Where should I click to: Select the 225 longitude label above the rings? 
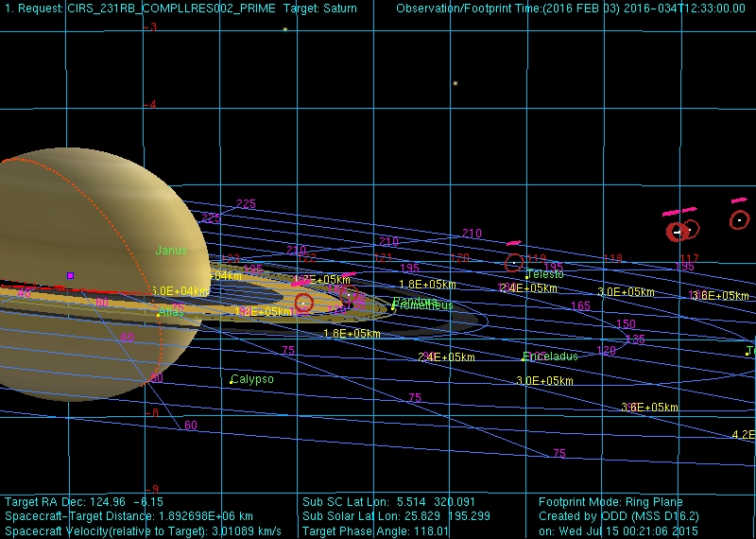[246, 203]
